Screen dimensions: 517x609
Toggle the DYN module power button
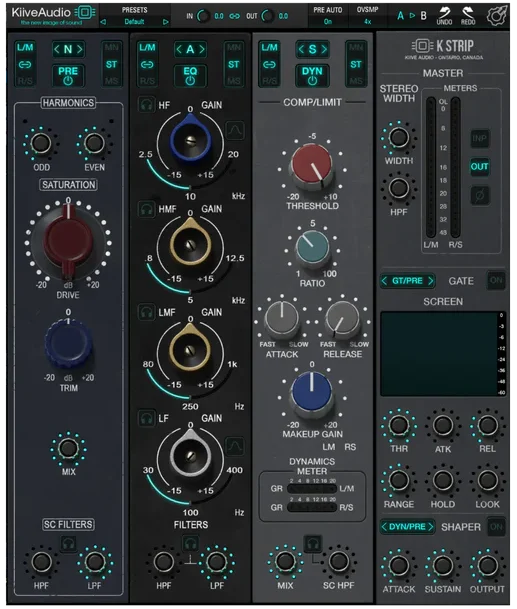[x=312, y=75]
